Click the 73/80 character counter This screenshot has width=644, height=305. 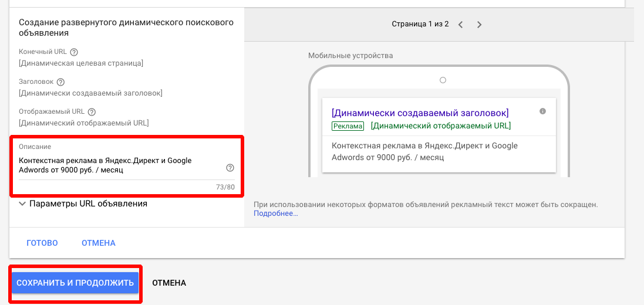[x=225, y=187]
